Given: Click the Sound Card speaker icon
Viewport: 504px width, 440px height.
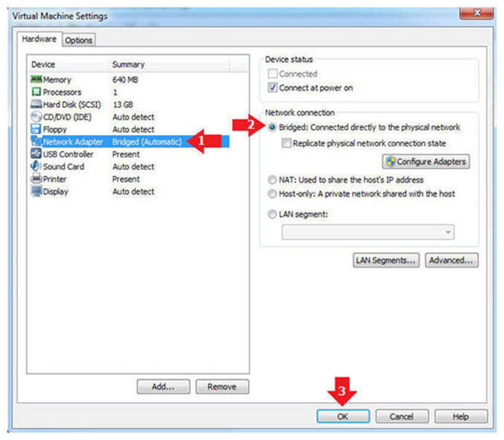Looking at the screenshot, I should [x=35, y=166].
